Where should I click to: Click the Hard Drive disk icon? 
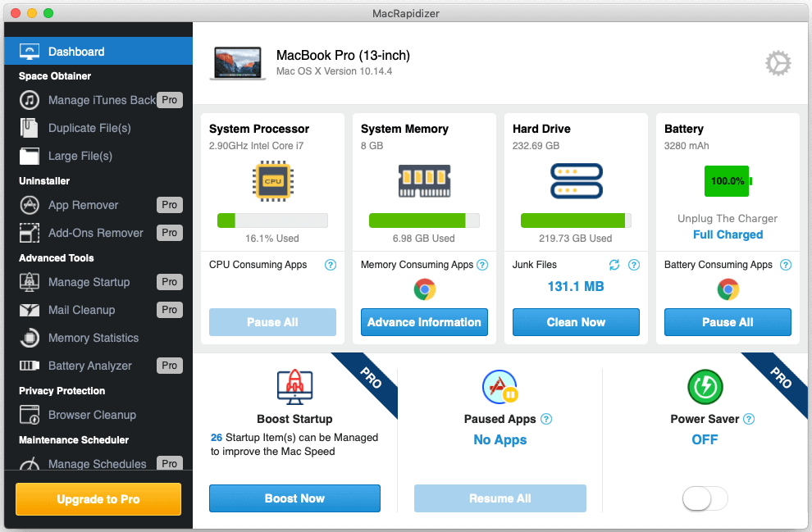click(x=577, y=181)
